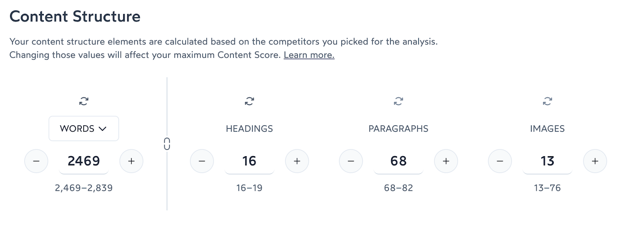Open the WORDS unit dropdown

pos(84,129)
